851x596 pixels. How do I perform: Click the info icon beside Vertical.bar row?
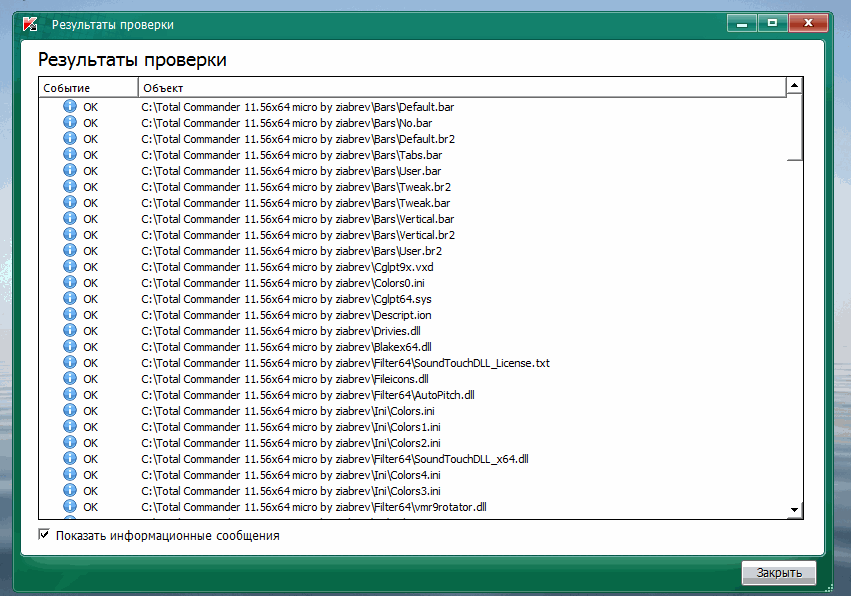coord(70,218)
